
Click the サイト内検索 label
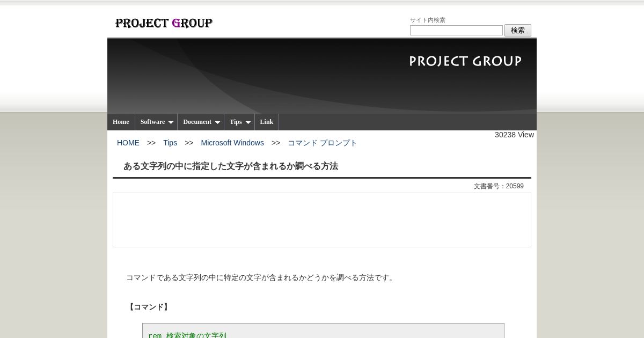click(x=428, y=20)
